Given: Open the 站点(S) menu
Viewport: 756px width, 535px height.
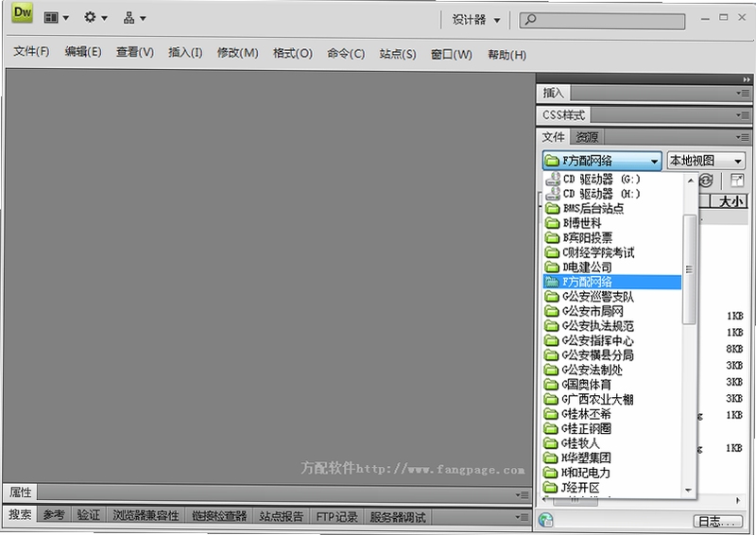Looking at the screenshot, I should 397,54.
